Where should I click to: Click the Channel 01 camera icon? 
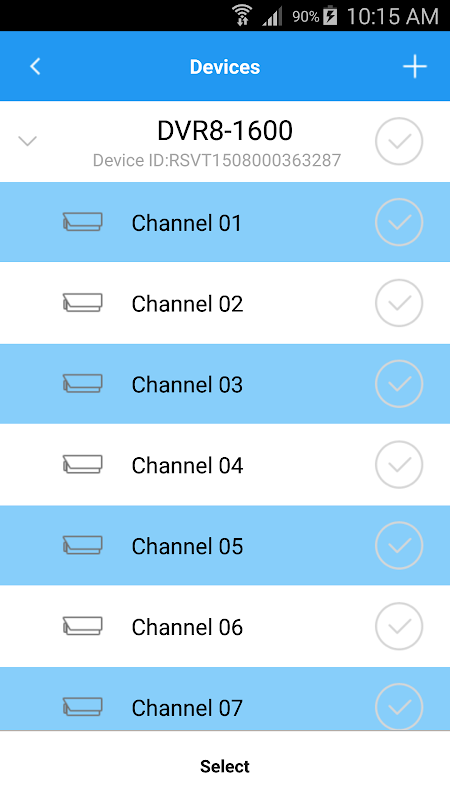coord(83,222)
